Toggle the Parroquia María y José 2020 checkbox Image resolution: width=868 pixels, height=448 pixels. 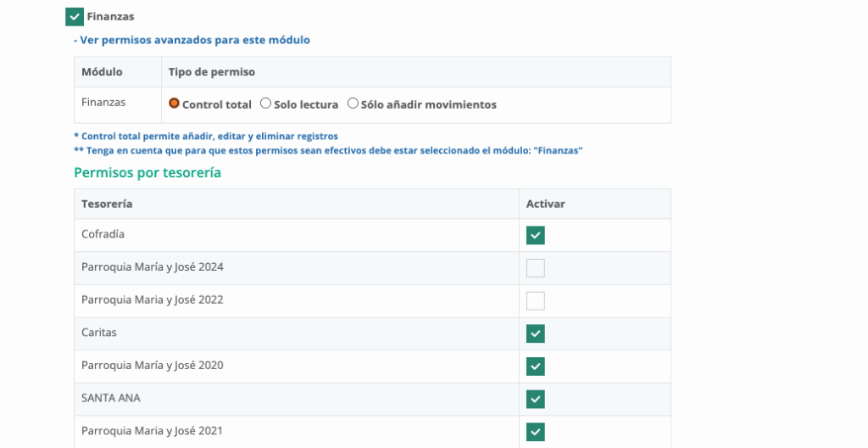tap(535, 367)
